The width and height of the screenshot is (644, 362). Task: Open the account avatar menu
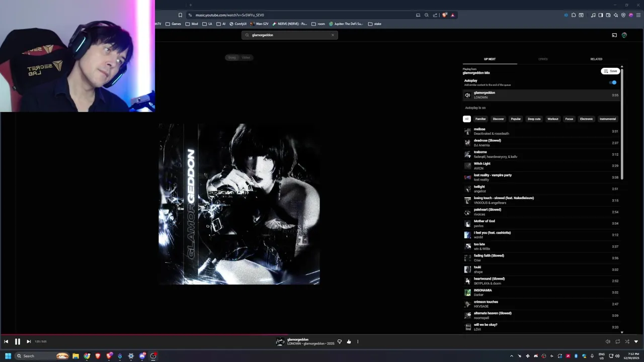click(624, 35)
